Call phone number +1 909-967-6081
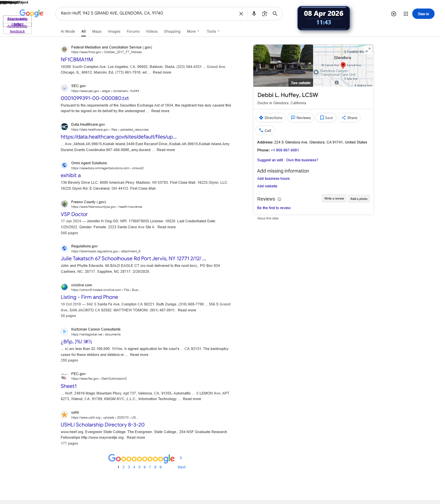445x504 pixels. pos(285,150)
